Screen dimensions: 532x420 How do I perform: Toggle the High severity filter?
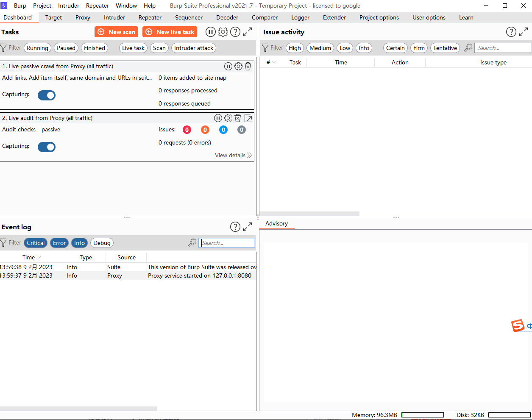click(x=295, y=48)
